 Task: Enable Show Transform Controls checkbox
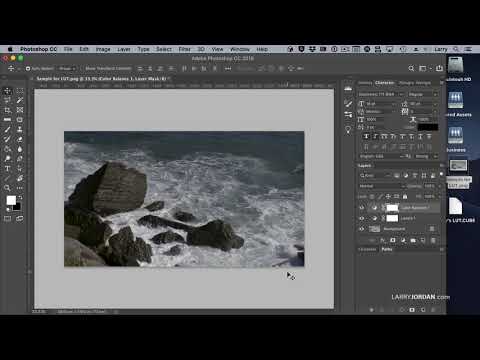(83, 69)
